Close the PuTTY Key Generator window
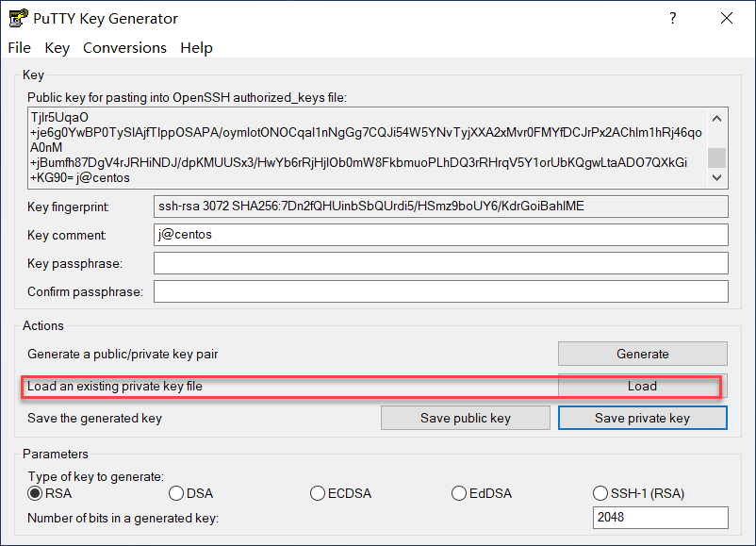Viewport: 756px width, 546px height. coord(727,18)
